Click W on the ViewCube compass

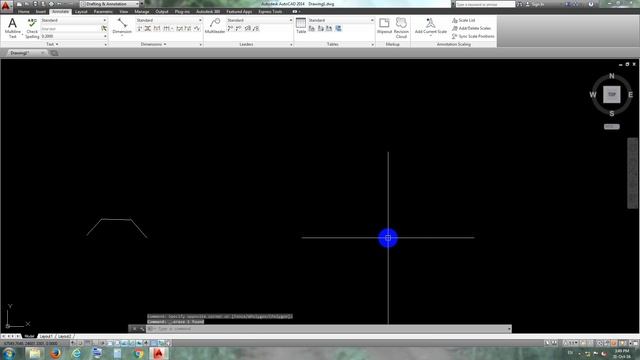tap(593, 95)
